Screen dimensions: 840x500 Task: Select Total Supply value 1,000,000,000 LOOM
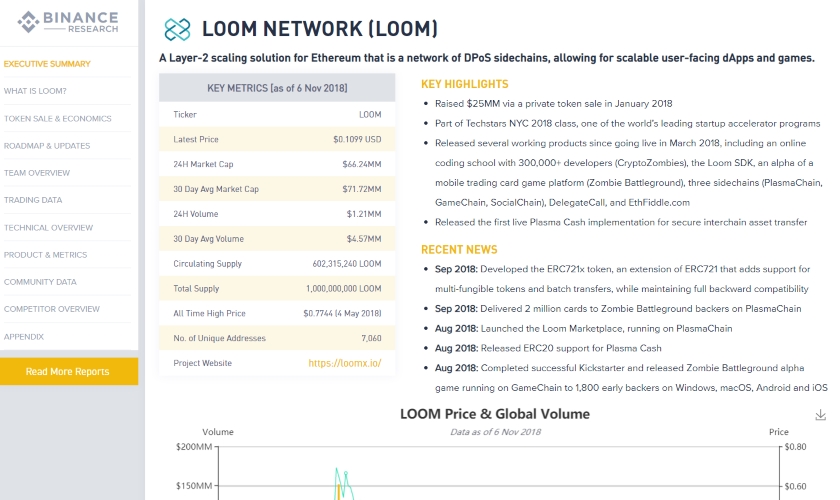click(x=344, y=288)
